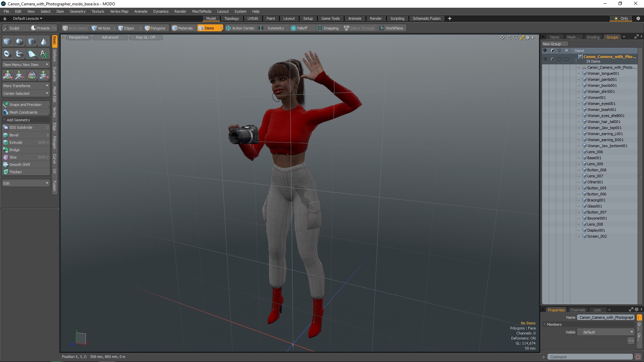Switch to the Shading tab
Image resolution: width=644 pixels, height=362 pixels.
pos(593,37)
